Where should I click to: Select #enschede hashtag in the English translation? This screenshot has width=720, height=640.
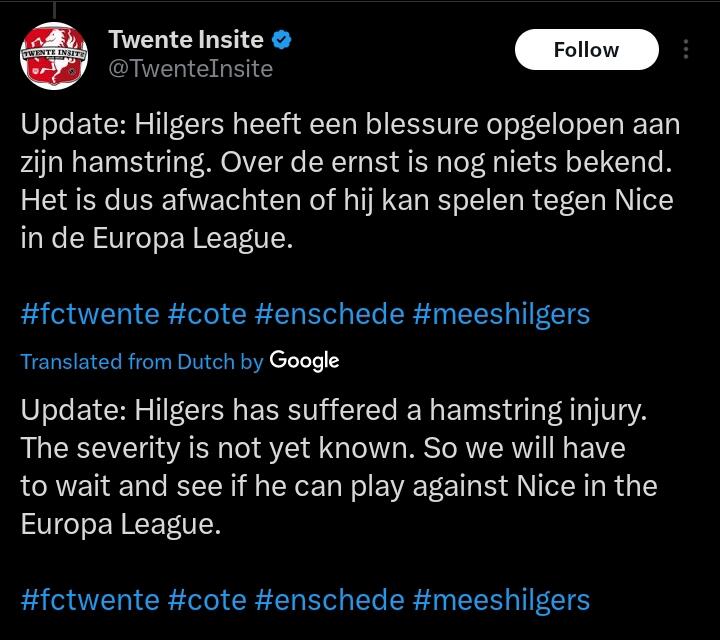tap(330, 599)
